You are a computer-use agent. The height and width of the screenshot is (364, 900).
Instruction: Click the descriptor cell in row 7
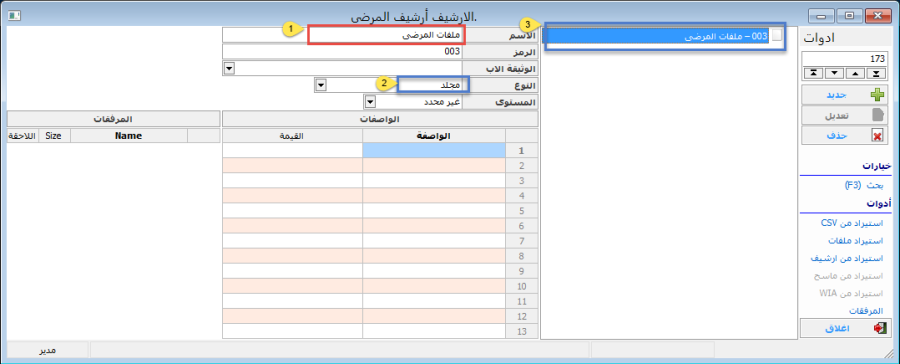(434, 241)
